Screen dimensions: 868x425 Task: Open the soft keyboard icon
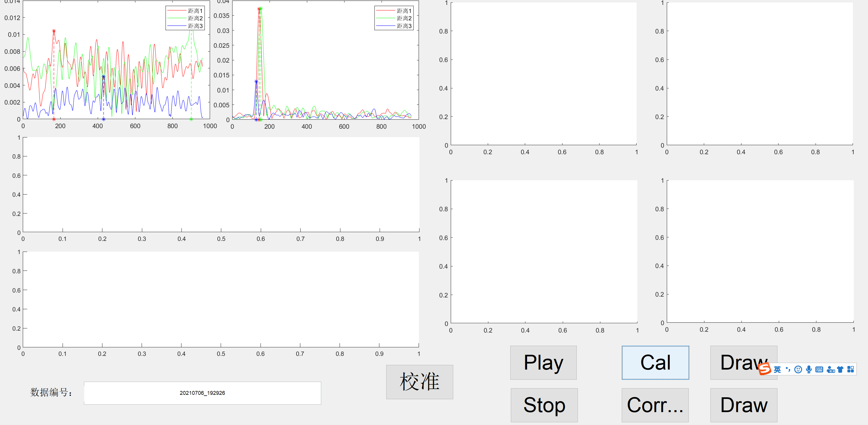819,369
